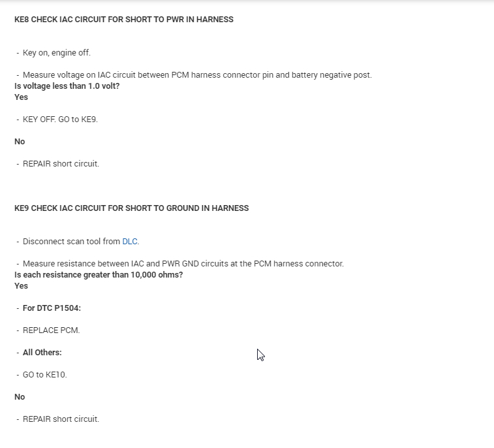
Task: Click the KE8 short to PWR heading
Action: tap(124, 20)
